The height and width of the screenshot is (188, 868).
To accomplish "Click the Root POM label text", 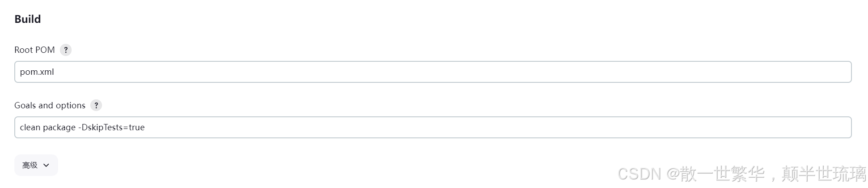I will coord(34,50).
